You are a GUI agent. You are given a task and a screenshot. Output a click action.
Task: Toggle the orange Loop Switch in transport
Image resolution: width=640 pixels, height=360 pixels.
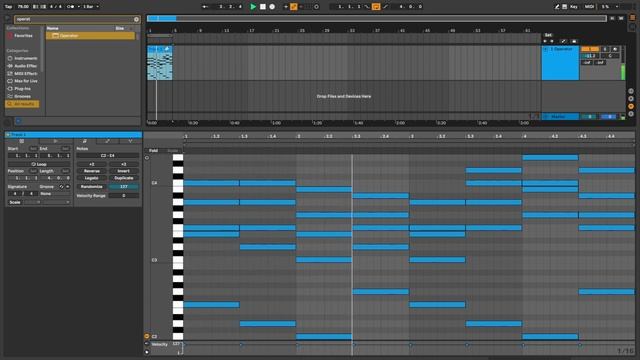[x=376, y=7]
